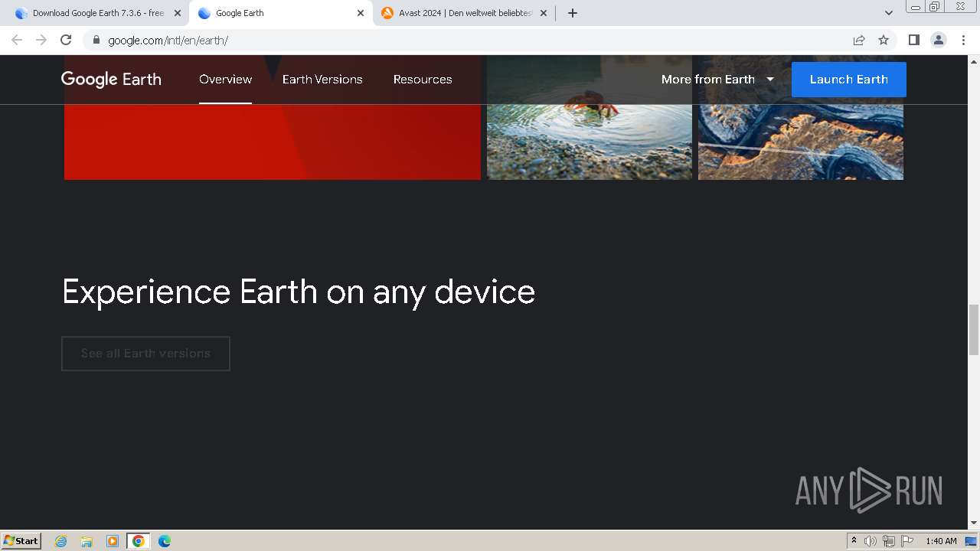Image resolution: width=980 pixels, height=551 pixels.
Task: Select the Chrome taskbar icon
Action: coord(139,541)
